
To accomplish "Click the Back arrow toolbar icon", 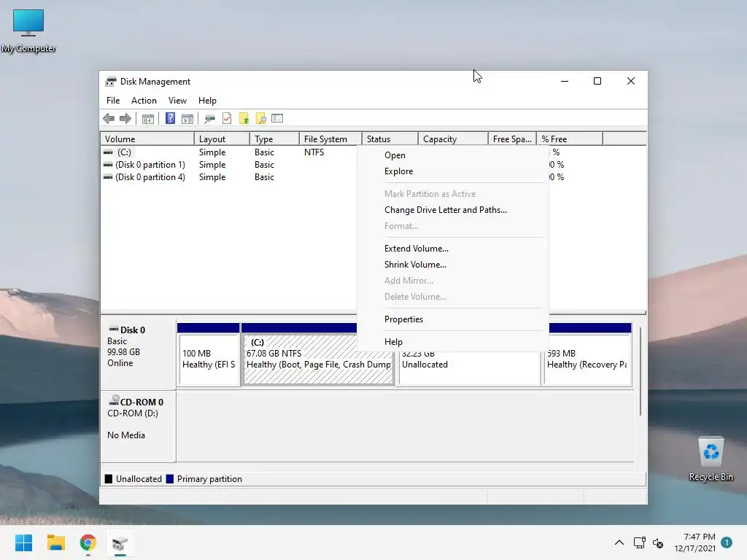I will click(x=109, y=119).
